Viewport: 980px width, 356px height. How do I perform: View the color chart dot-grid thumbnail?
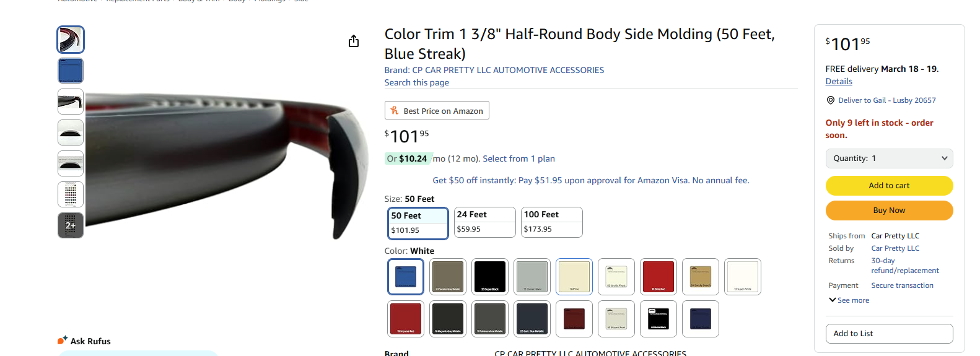point(71,194)
